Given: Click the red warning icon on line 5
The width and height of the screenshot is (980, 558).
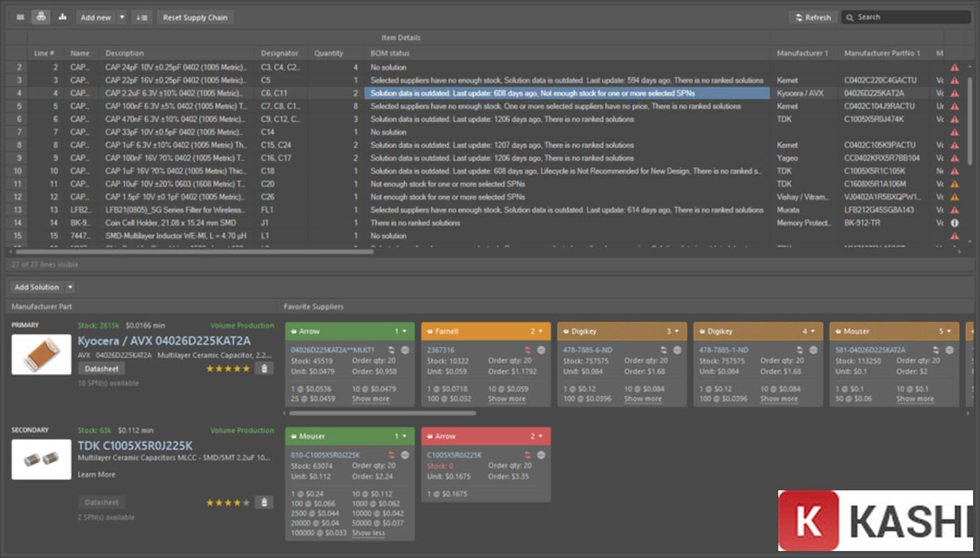Looking at the screenshot, I should click(x=954, y=107).
